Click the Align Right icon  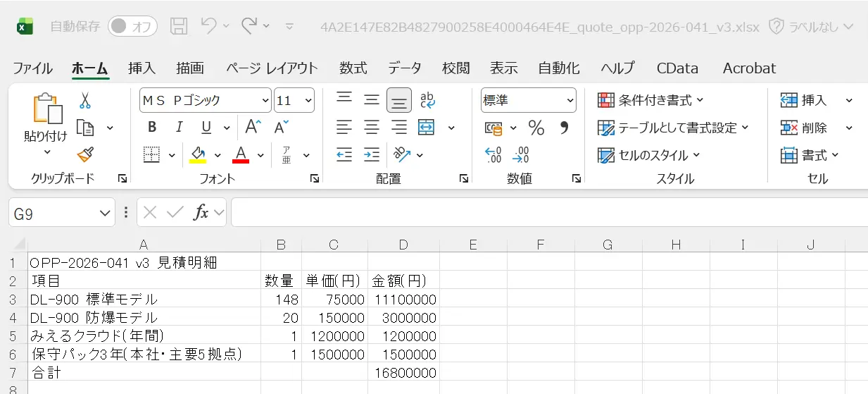[399, 128]
